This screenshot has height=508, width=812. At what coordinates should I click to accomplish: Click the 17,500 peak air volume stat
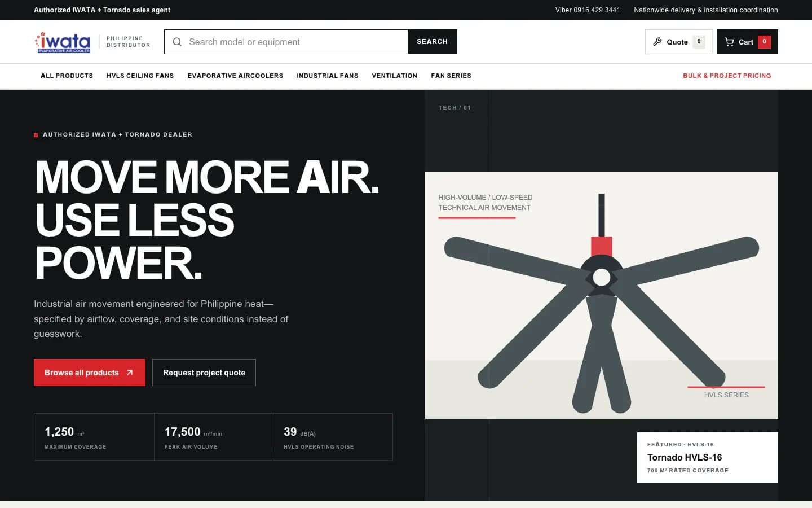pyautogui.click(x=214, y=437)
